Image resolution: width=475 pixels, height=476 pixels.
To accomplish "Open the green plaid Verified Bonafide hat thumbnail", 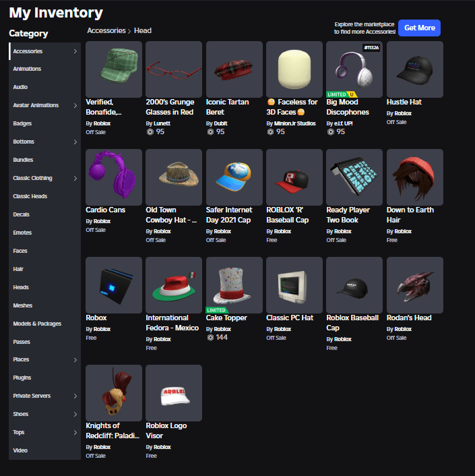I will coord(114,69).
